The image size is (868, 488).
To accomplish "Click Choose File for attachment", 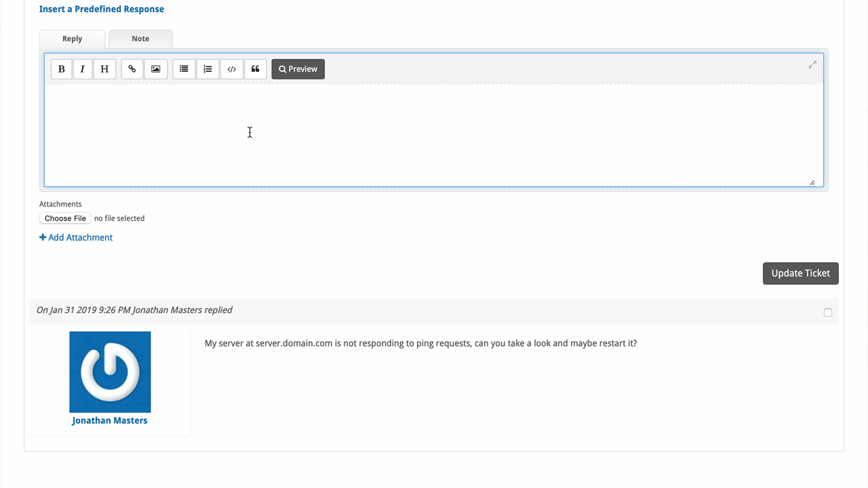I will tap(65, 218).
